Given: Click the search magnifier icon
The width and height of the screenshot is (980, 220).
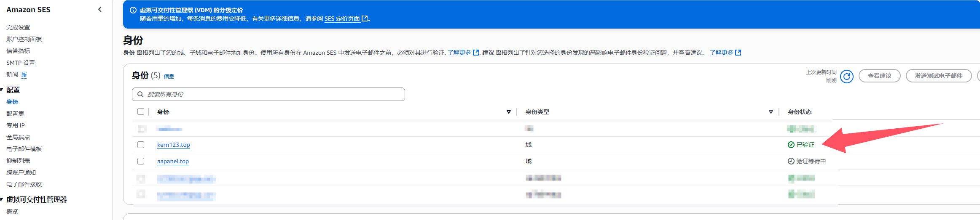Looking at the screenshot, I should tap(140, 94).
